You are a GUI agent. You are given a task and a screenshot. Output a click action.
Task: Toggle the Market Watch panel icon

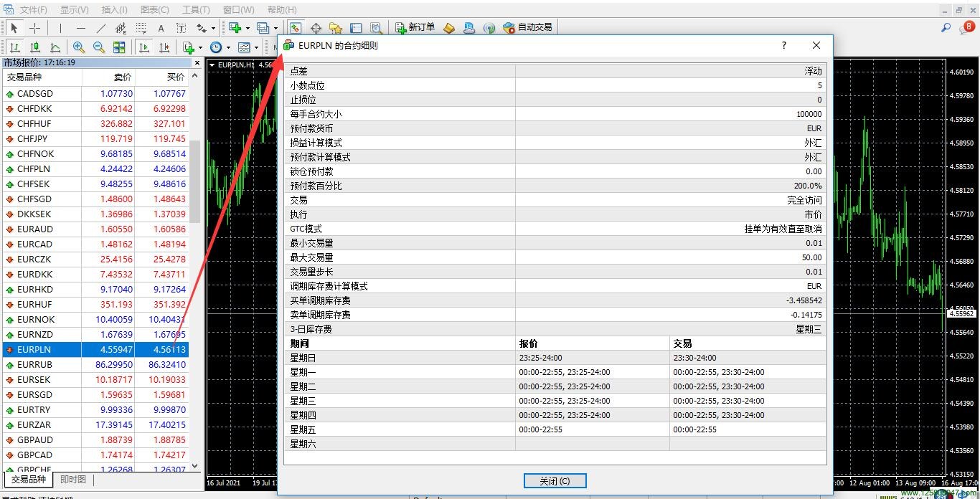coord(296,28)
